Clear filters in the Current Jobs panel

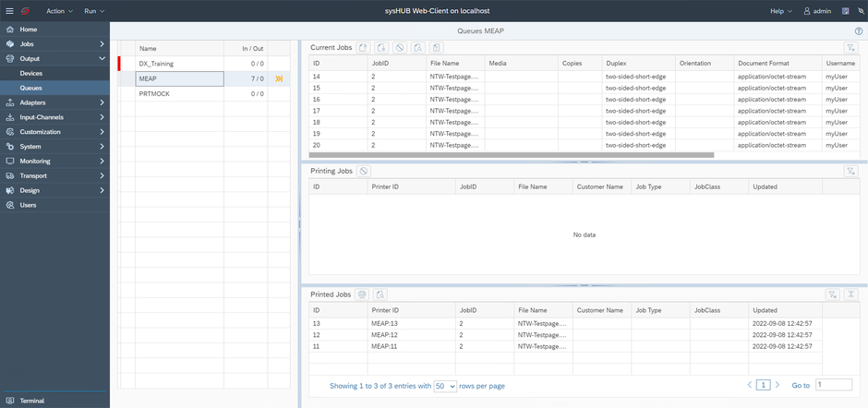(x=850, y=48)
